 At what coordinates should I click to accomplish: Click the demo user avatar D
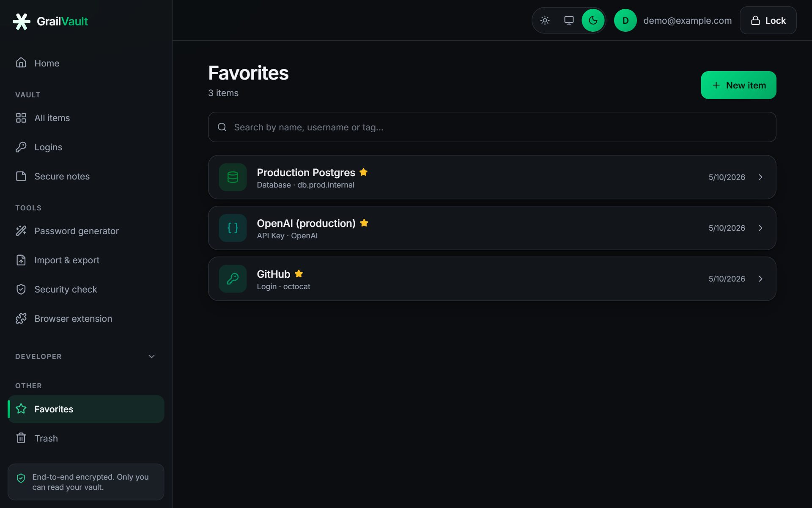click(625, 20)
